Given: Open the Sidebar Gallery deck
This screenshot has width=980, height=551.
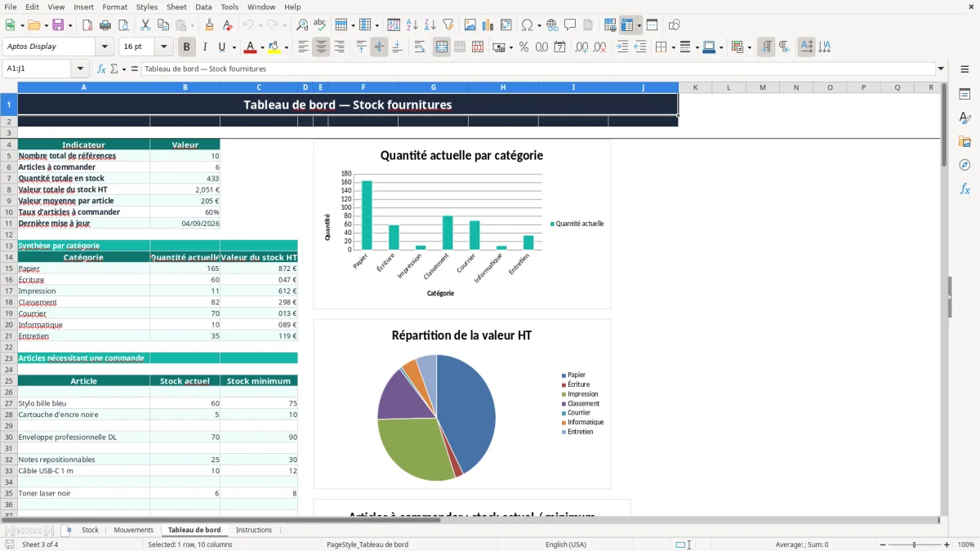Looking at the screenshot, I should point(964,142).
